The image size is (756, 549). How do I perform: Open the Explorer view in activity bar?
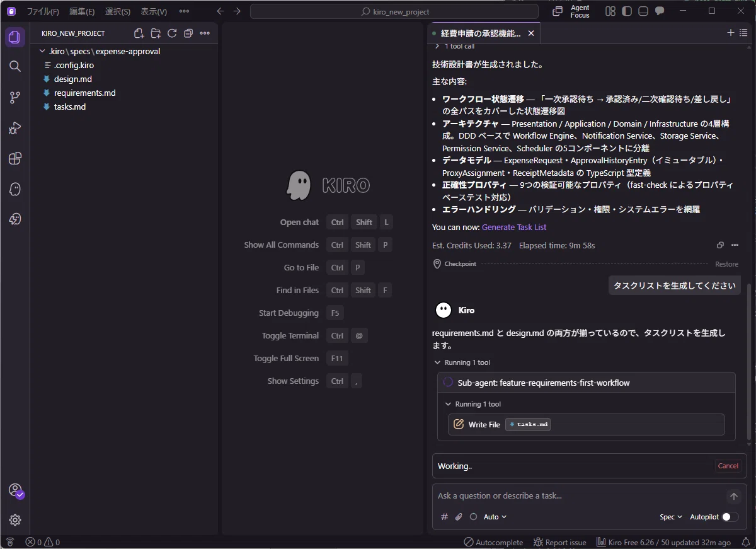[x=15, y=37]
